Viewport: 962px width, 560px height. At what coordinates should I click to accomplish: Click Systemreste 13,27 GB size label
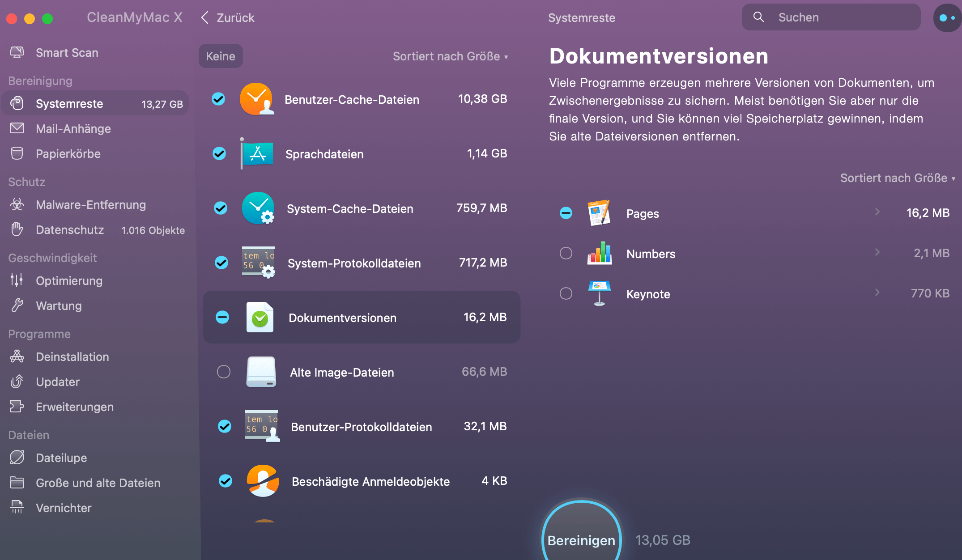(x=162, y=104)
